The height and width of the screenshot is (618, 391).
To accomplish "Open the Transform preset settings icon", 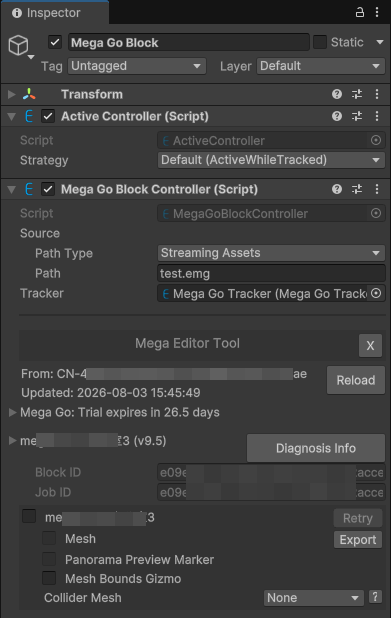I will [x=357, y=94].
